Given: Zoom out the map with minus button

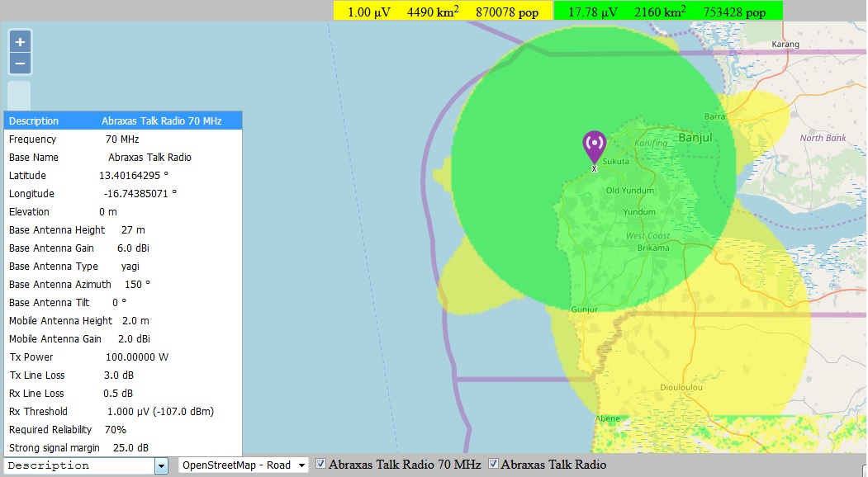Looking at the screenshot, I should click(x=21, y=64).
